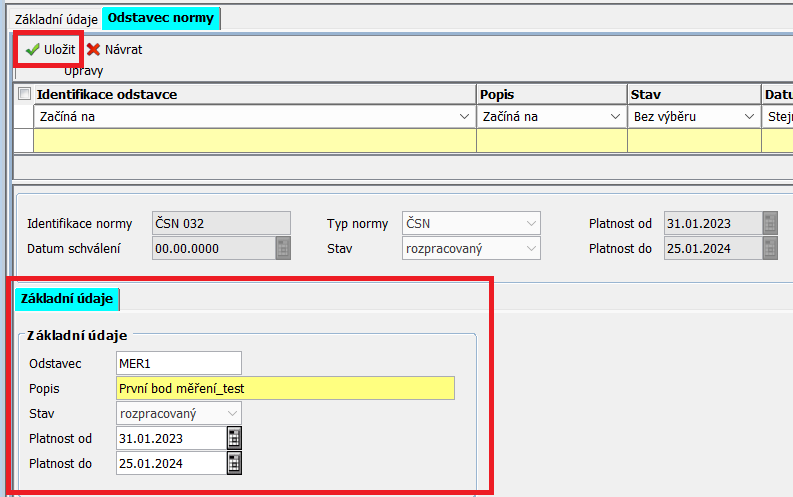Click the Stav column header
Image resolution: width=793 pixels, height=497 pixels.
click(x=694, y=94)
